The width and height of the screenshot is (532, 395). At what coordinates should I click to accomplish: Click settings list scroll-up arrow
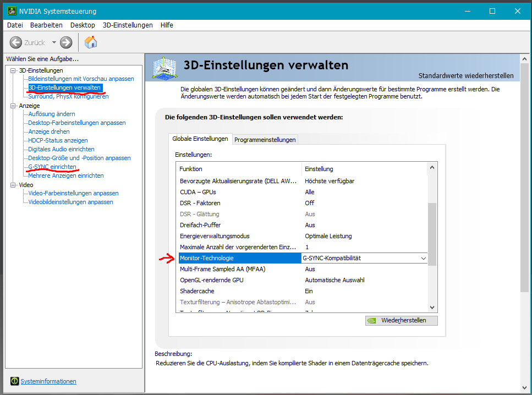coord(432,167)
